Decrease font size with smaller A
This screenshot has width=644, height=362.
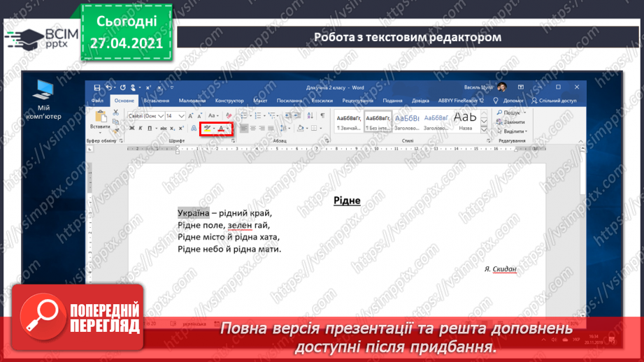(199, 116)
